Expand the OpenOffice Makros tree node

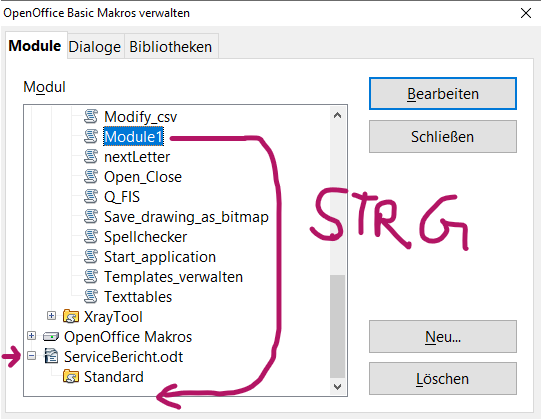tap(31, 335)
